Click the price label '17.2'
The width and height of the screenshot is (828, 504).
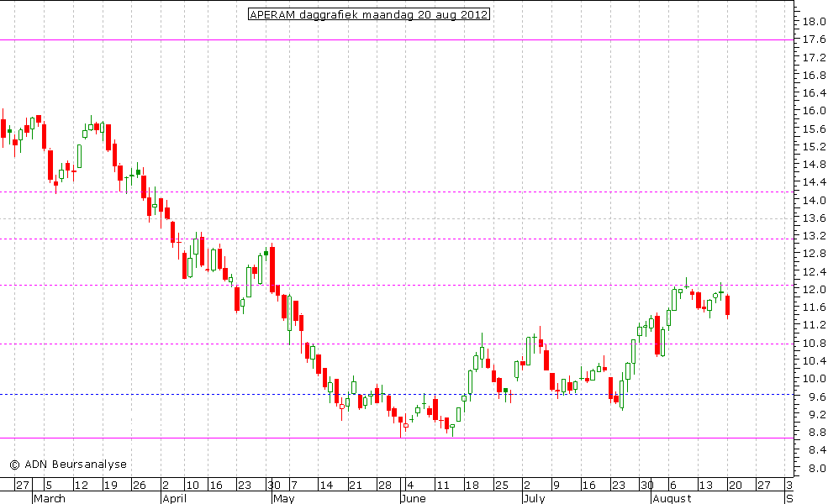[x=814, y=57]
